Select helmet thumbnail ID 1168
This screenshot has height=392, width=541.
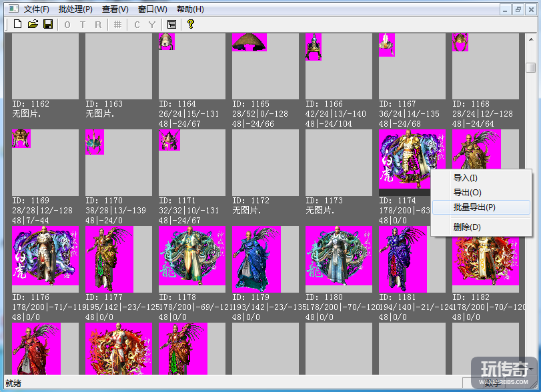coord(486,66)
